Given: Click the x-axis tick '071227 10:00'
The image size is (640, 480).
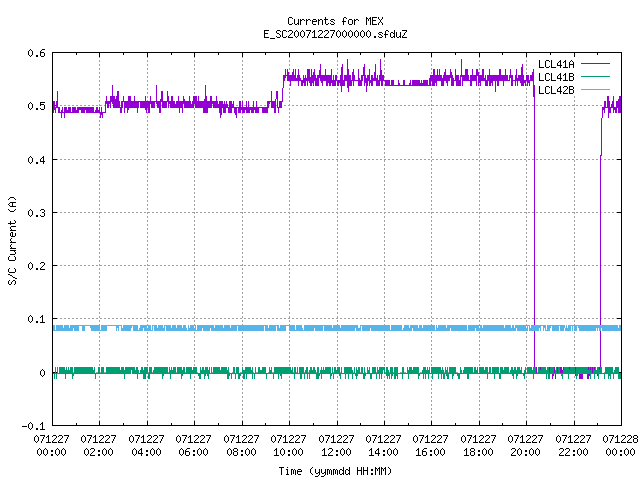Looking at the screenshot, I should [288, 446].
